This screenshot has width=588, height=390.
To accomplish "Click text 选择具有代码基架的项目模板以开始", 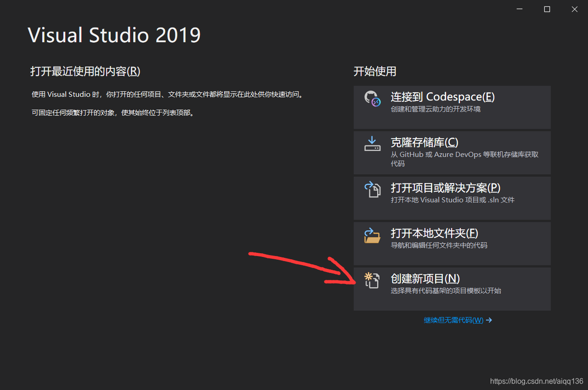I will 446,291.
